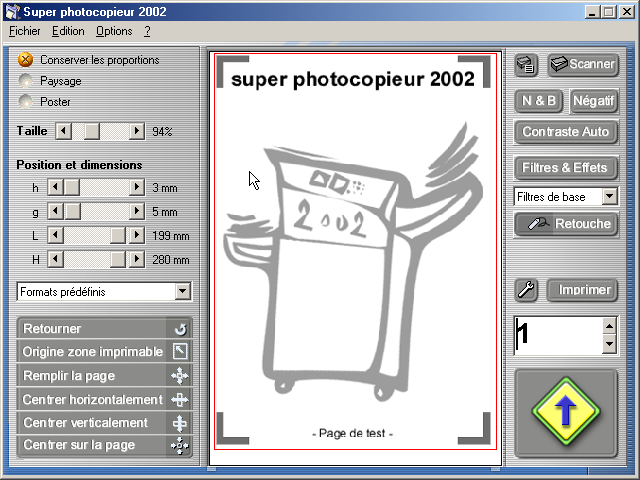640x480 pixels.
Task: Click the copies number input field
Action: 558,336
